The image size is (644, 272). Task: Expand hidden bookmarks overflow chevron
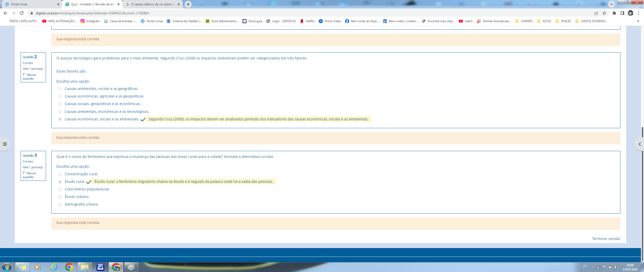pyautogui.click(x=638, y=21)
